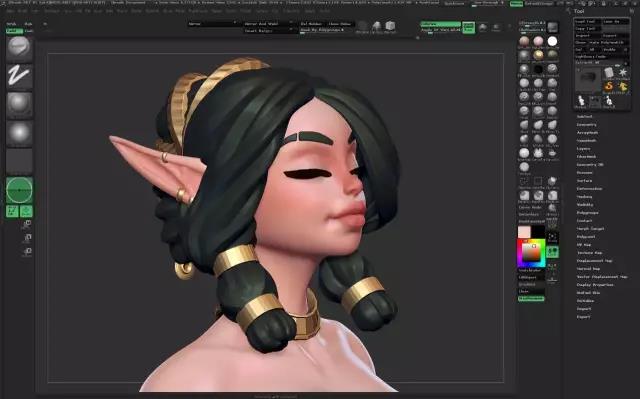Select the black sphere brush in the brush grid
The height and width of the screenshot is (399, 640).
coord(538,69)
